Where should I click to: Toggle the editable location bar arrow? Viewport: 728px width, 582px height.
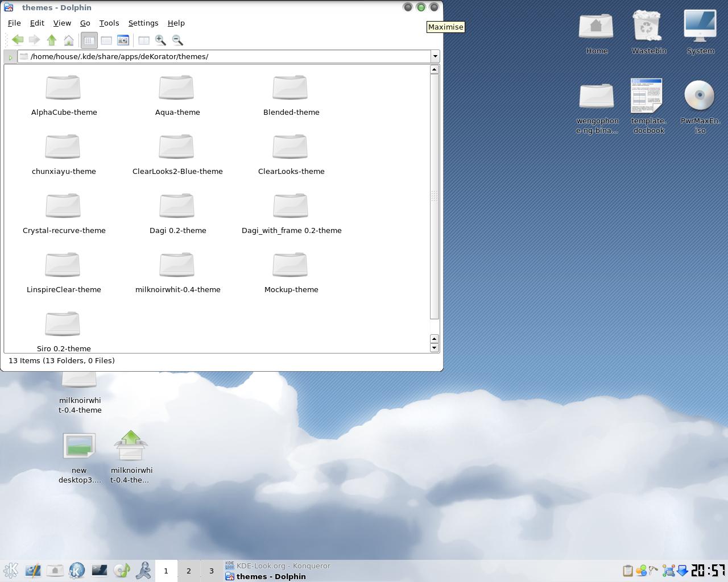click(10, 57)
